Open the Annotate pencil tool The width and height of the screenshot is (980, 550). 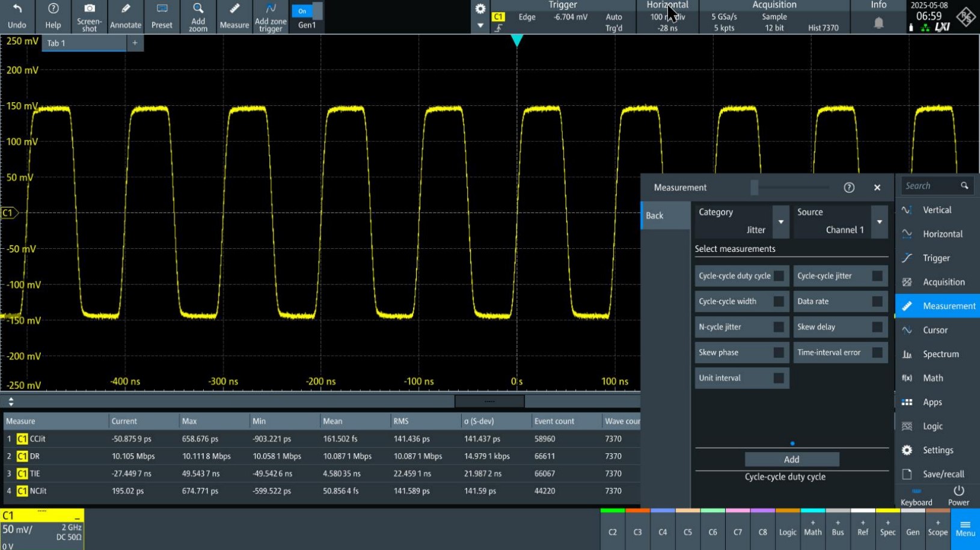point(125,9)
